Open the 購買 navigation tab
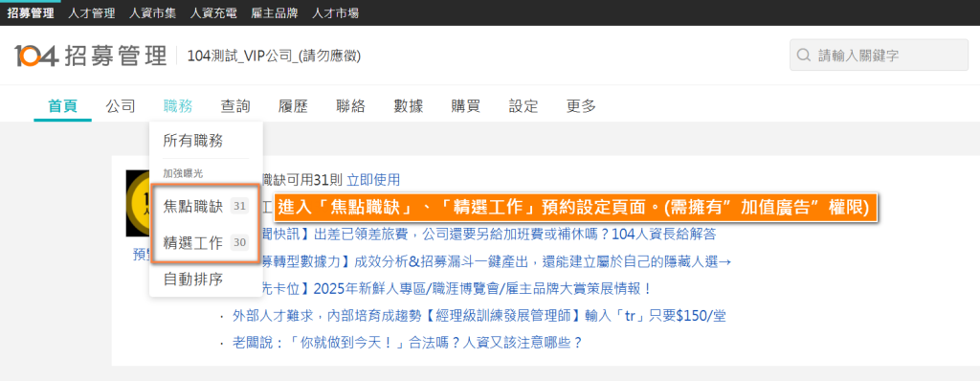Viewport: 980px width, 381px height. (466, 105)
